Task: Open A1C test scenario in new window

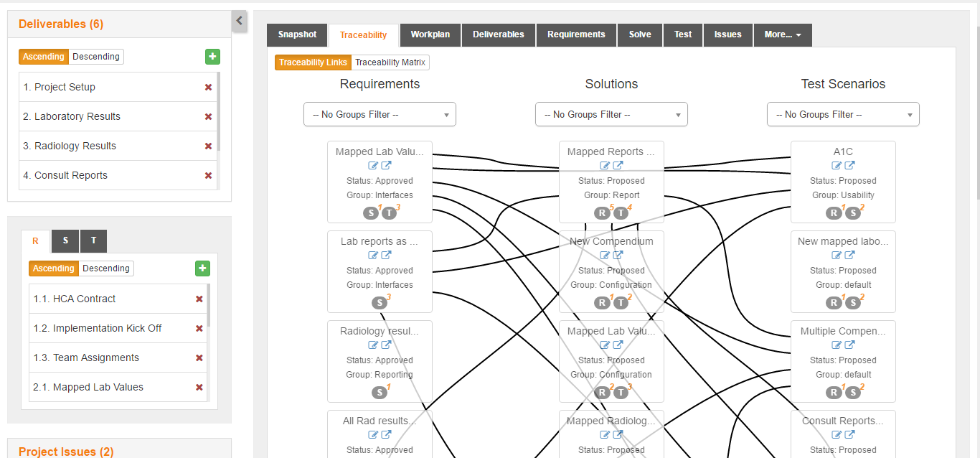Action: [x=849, y=166]
